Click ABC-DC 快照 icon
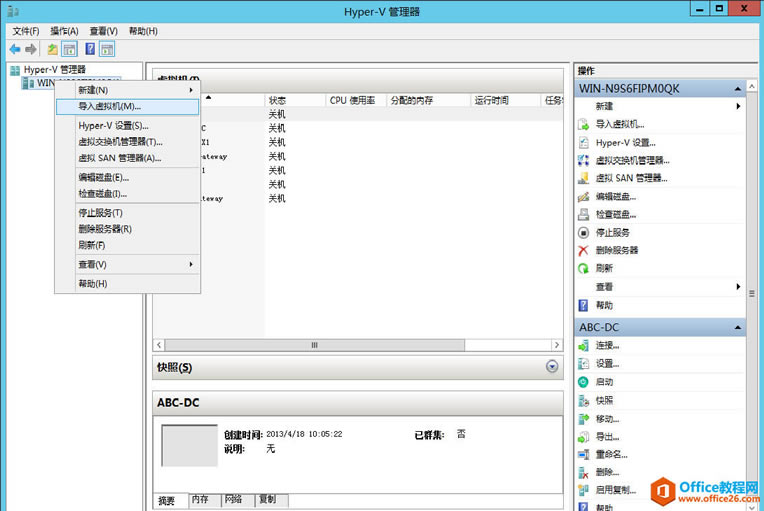The image size is (764, 511). pyautogui.click(x=583, y=400)
